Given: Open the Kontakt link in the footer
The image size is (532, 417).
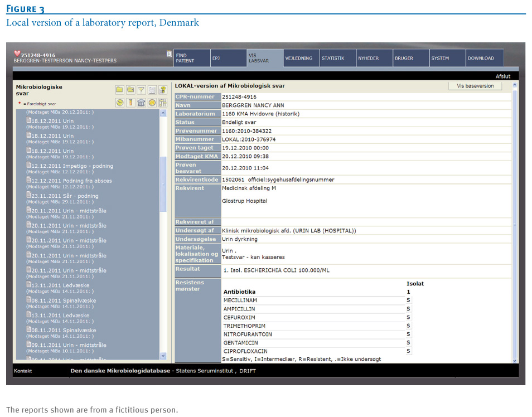Looking at the screenshot, I should pyautogui.click(x=23, y=371).
